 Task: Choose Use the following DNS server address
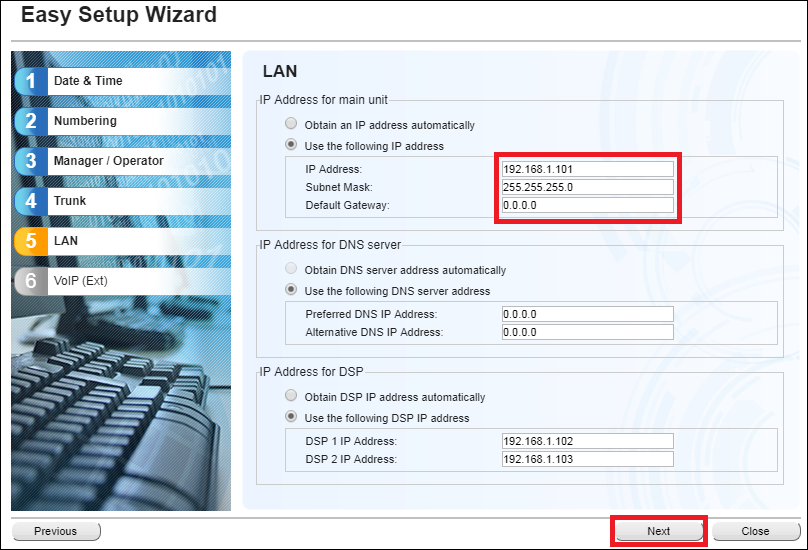[291, 290]
